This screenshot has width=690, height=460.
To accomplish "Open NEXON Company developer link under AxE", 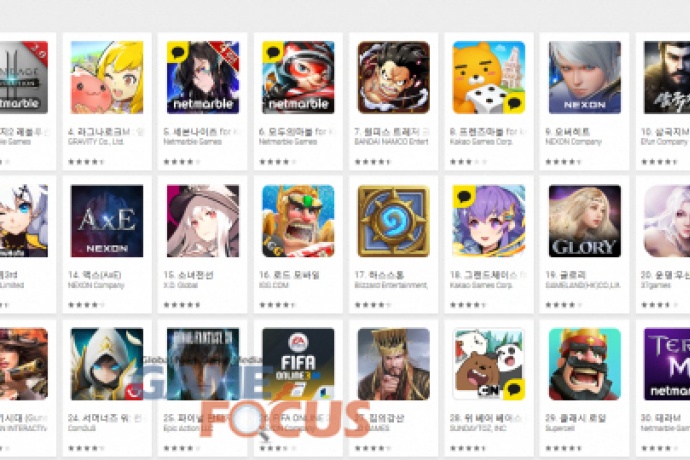I will click(x=96, y=285).
